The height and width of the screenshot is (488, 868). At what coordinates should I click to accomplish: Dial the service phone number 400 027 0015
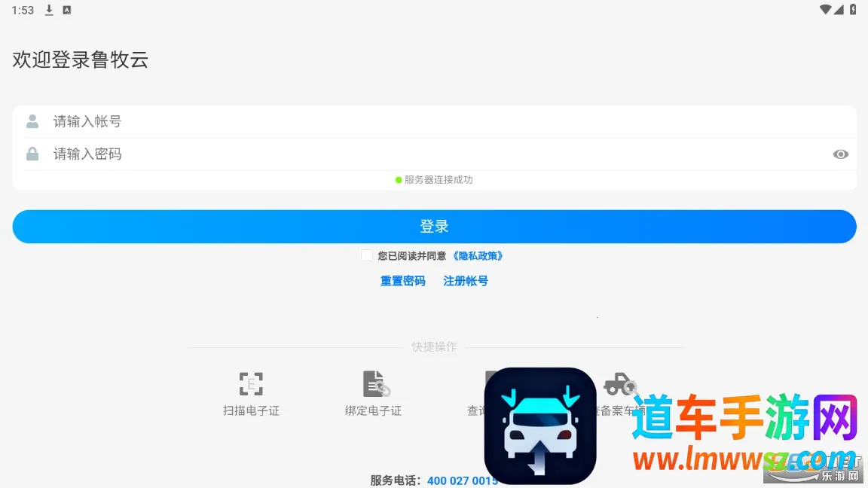(462, 480)
